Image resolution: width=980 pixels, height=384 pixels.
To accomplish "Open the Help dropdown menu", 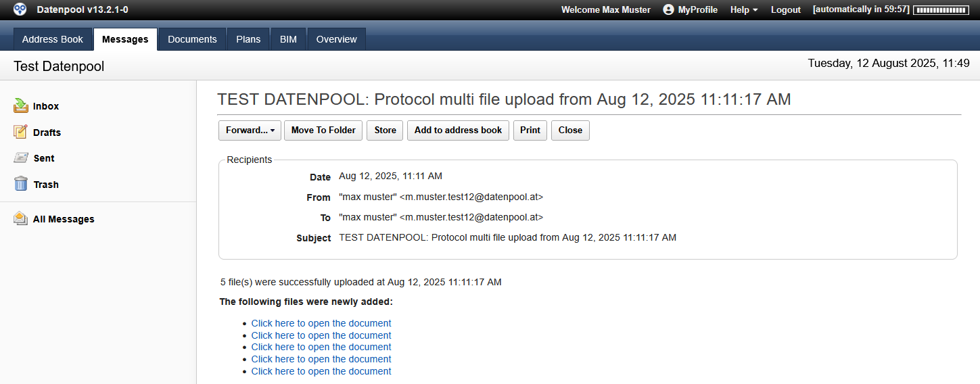I will (x=744, y=9).
